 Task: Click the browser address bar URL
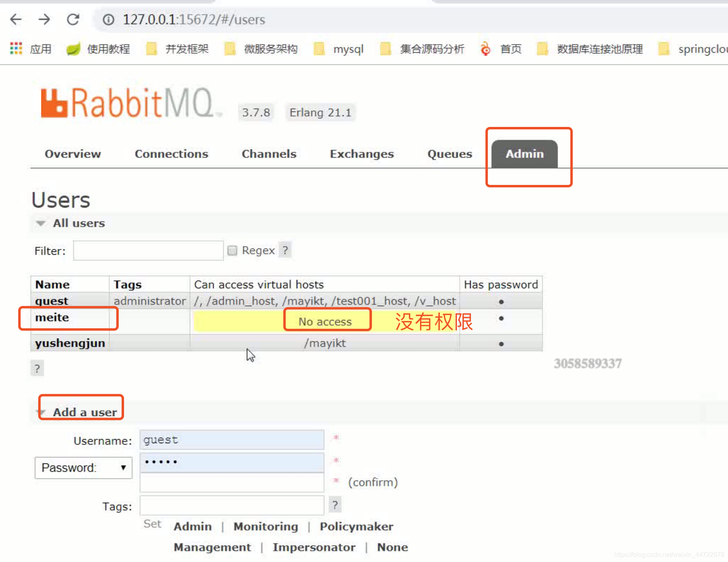click(x=194, y=19)
